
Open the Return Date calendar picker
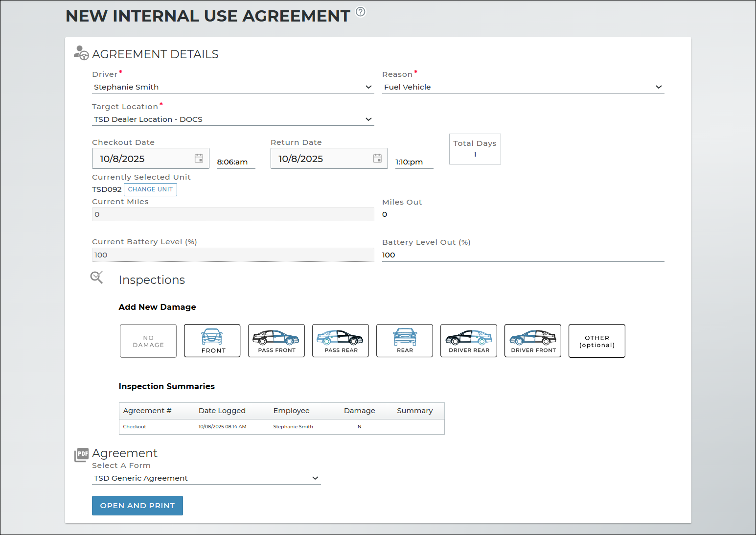tap(377, 158)
